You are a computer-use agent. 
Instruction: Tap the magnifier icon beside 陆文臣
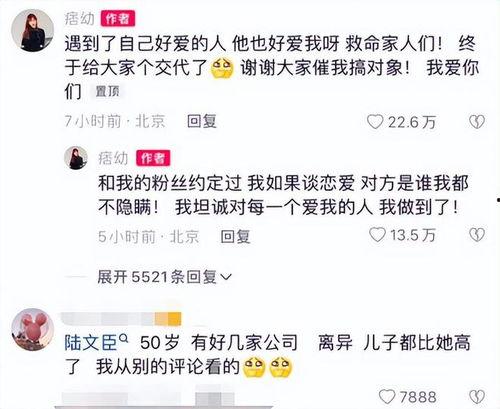coord(123,339)
